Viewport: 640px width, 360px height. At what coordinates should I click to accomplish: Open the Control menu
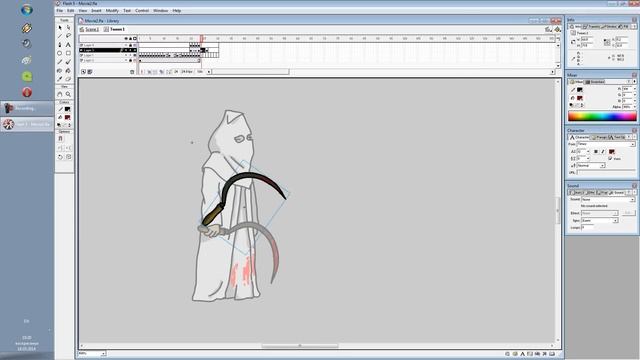coord(142,11)
